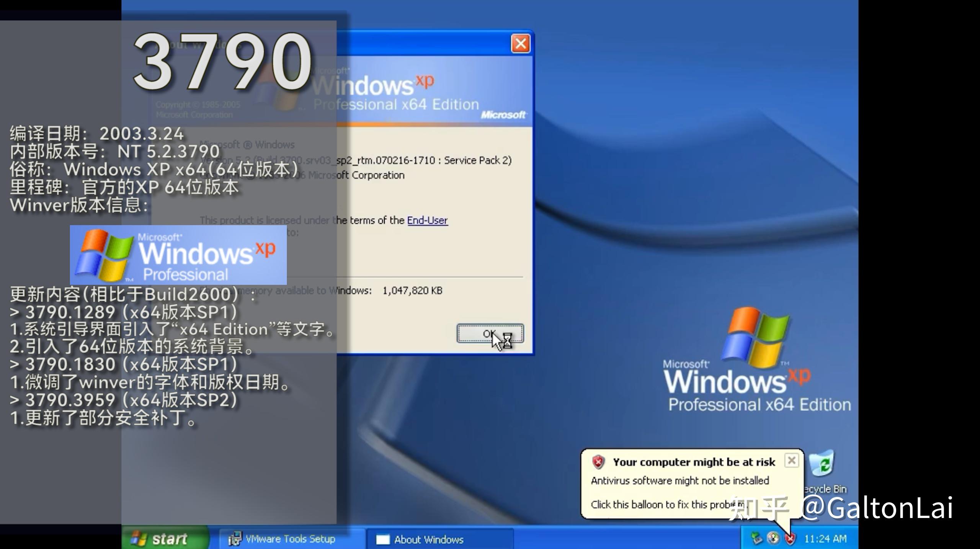Open the End-User license link
The height and width of the screenshot is (549, 980).
(x=427, y=221)
